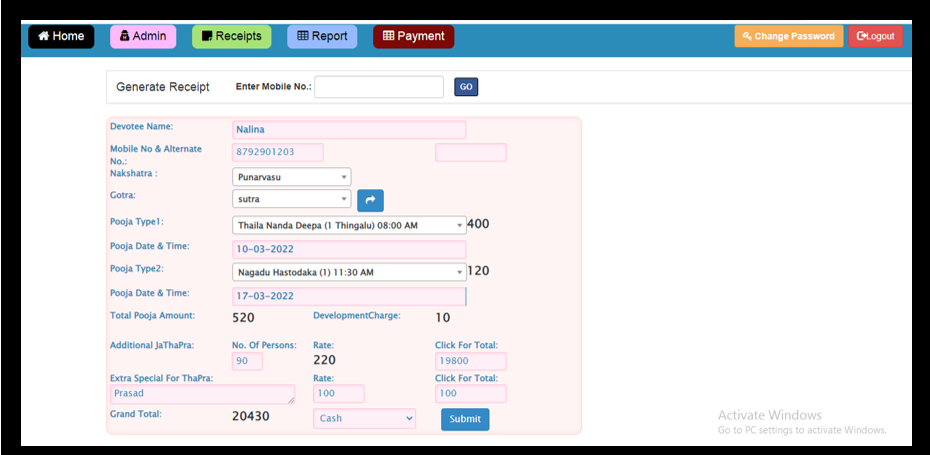The width and height of the screenshot is (930, 455).
Task: Open the Report page
Action: point(322,36)
